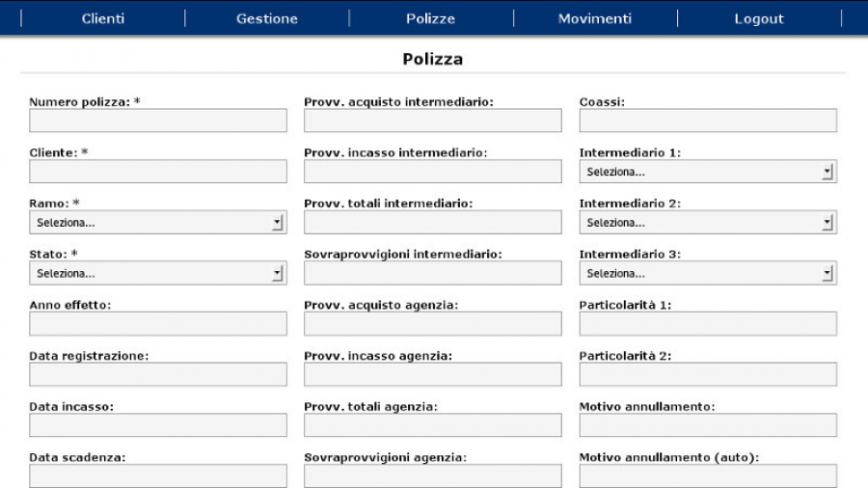Click the Motivo annullamento input field
Image resolution: width=868 pixels, height=488 pixels.
[x=708, y=425]
